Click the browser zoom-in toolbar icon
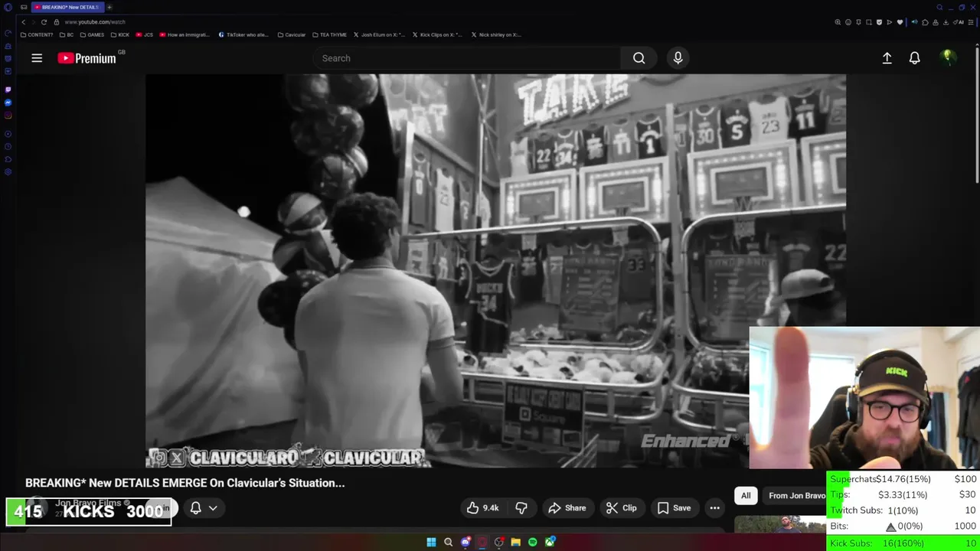This screenshot has width=980, height=551. 838,22
